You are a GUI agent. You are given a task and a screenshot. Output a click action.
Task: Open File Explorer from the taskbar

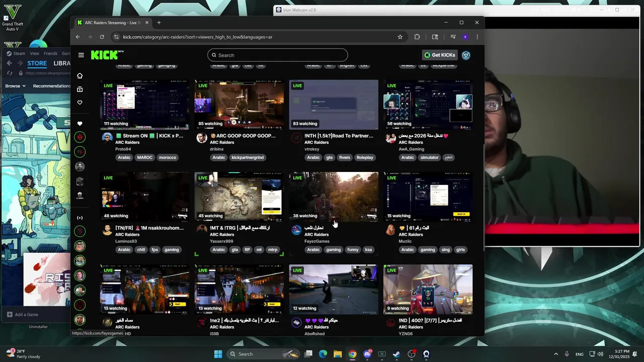tap(338, 354)
